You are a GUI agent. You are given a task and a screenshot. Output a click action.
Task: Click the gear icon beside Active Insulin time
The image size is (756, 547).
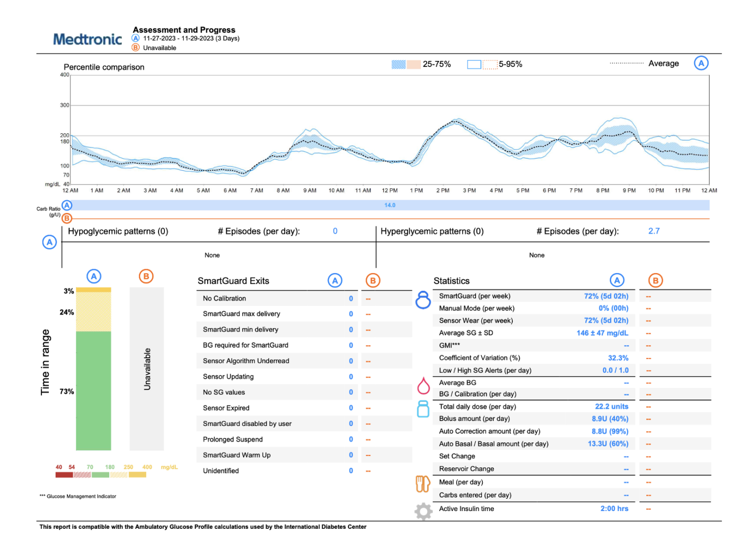(x=423, y=511)
